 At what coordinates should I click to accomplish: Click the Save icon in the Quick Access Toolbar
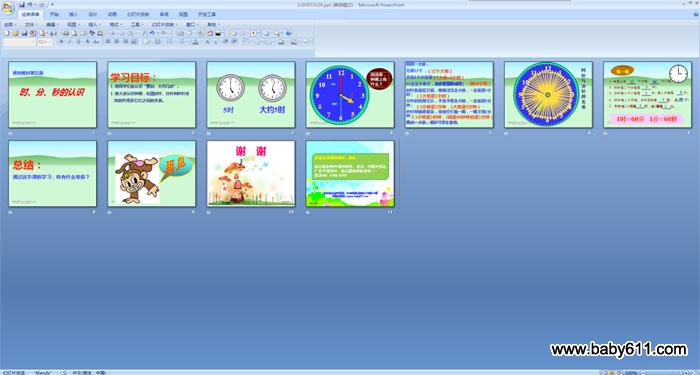(22, 4)
